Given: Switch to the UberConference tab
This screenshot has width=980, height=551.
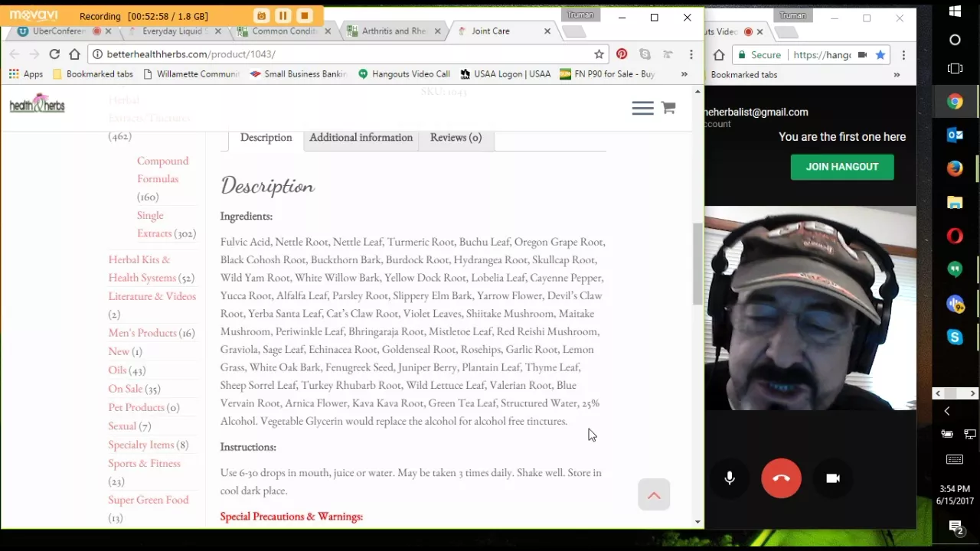Looking at the screenshot, I should (x=59, y=31).
